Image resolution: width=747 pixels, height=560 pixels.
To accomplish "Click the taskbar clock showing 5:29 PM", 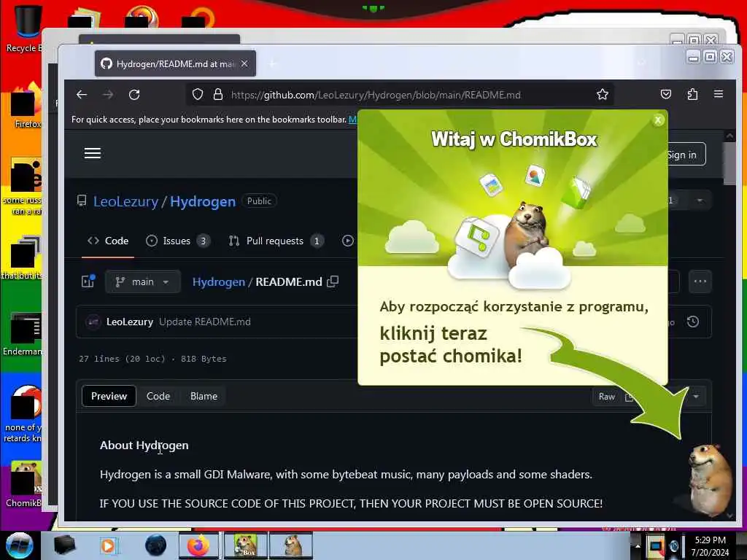I will [710, 545].
